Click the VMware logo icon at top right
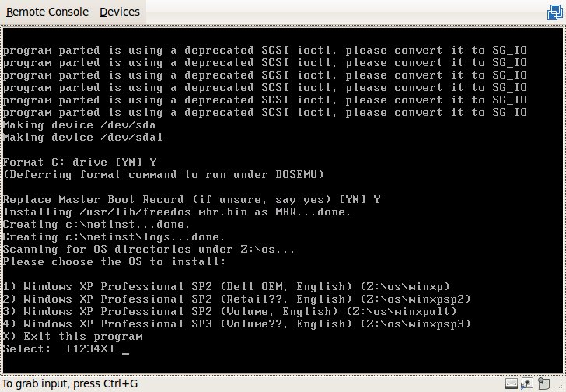566x392 pixels. pyautogui.click(x=554, y=12)
